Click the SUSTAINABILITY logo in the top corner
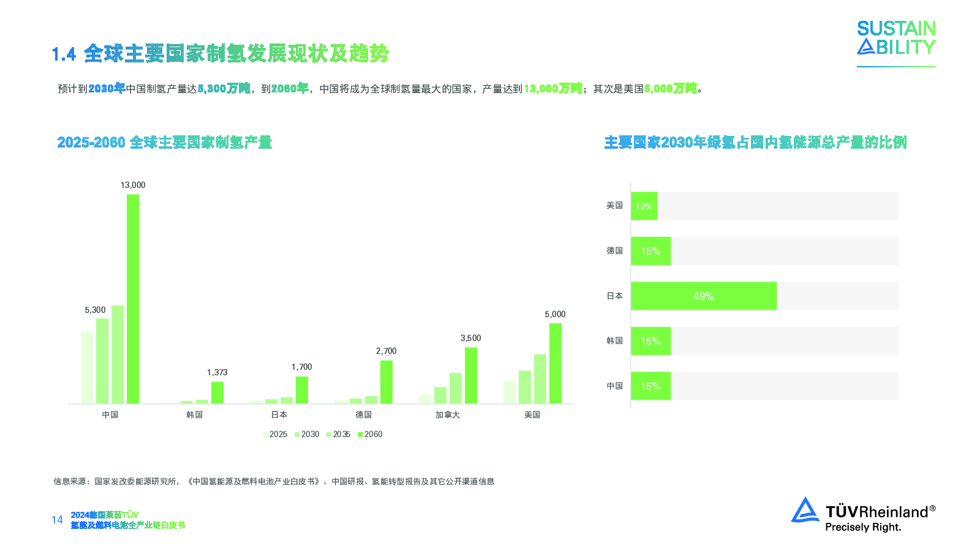The height and width of the screenshot is (551, 980). coord(895,38)
